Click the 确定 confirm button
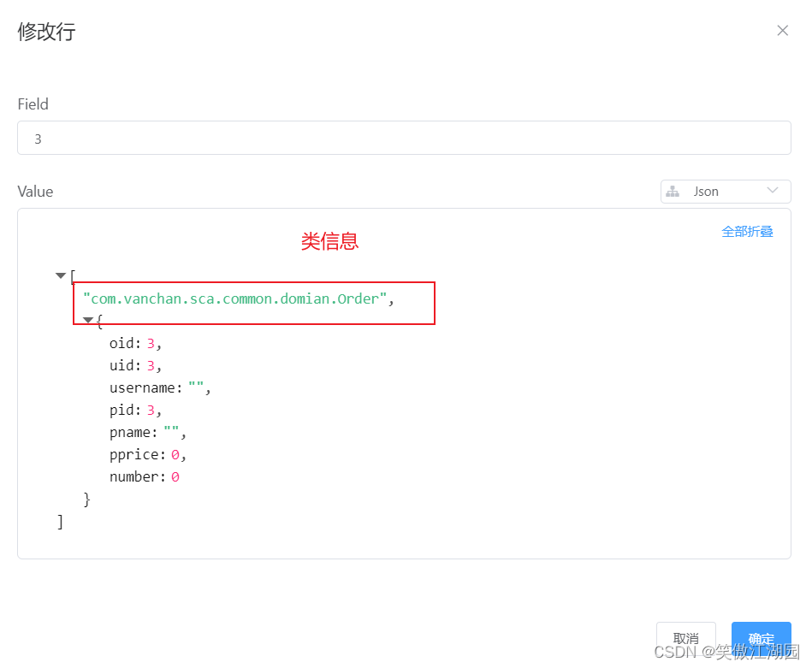This screenshot has height=668, width=812. point(761,638)
